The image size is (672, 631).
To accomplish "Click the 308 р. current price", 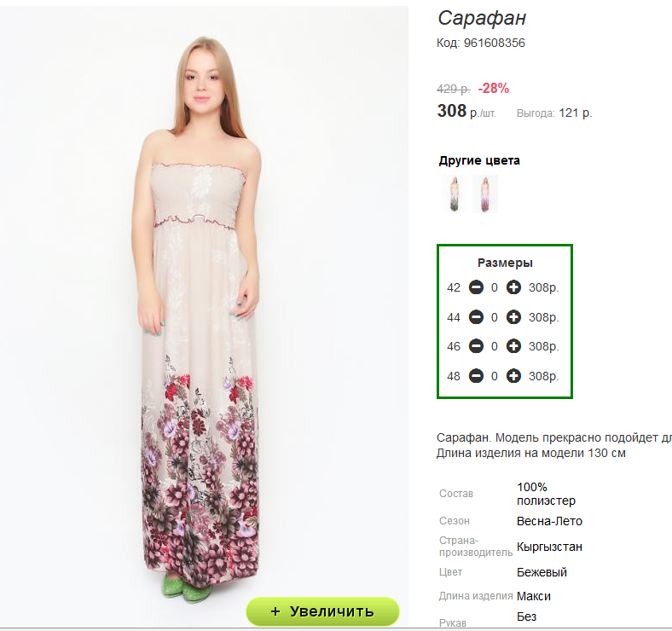I will [466, 112].
